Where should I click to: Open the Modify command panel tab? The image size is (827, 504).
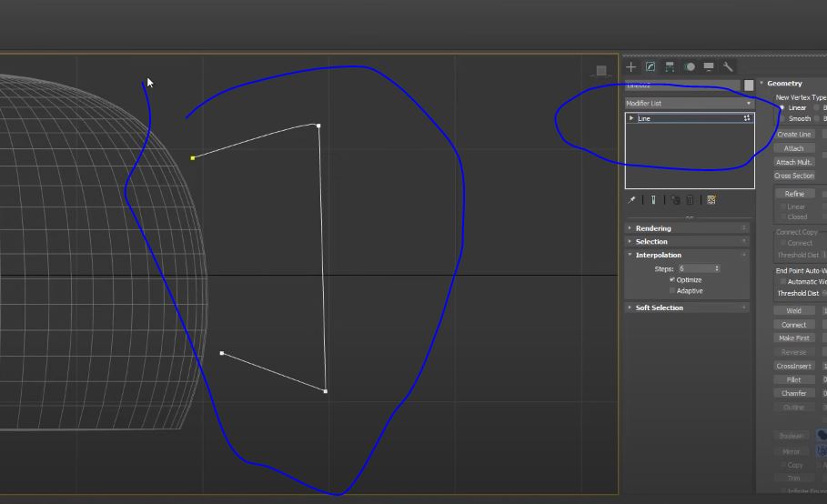[651, 67]
